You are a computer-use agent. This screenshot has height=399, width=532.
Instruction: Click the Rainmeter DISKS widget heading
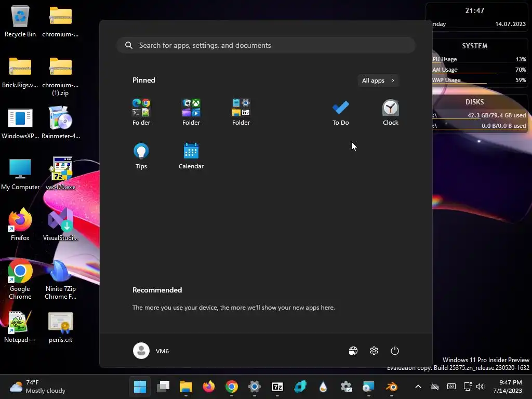coord(474,102)
